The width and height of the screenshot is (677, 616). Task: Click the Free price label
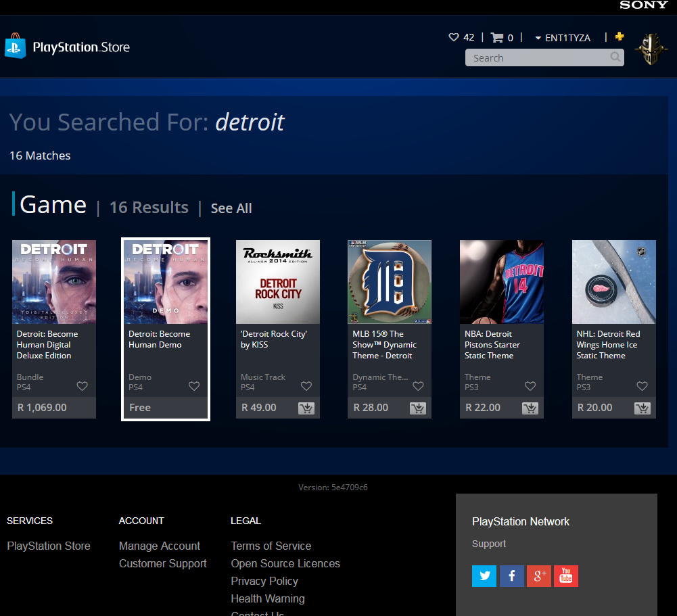click(140, 408)
